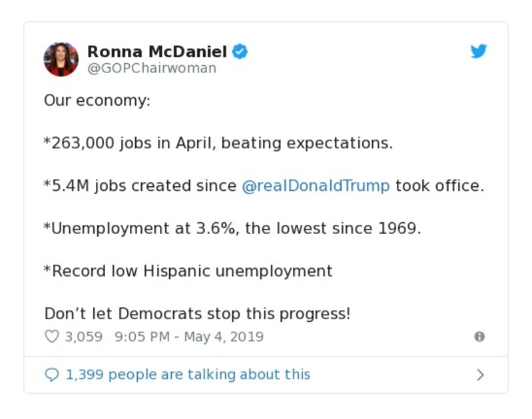Click the 3,059 likes count

pyautogui.click(x=84, y=337)
